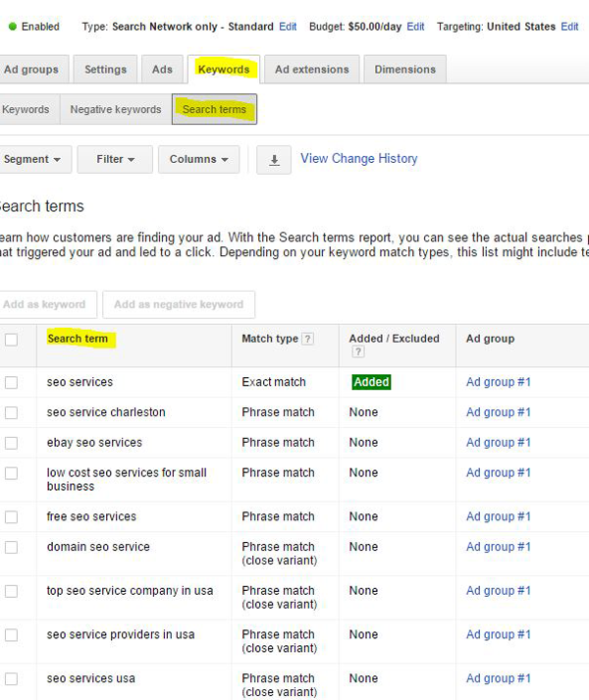
Task: Open Ad group #1 for seo services usa
Action: coord(499,678)
